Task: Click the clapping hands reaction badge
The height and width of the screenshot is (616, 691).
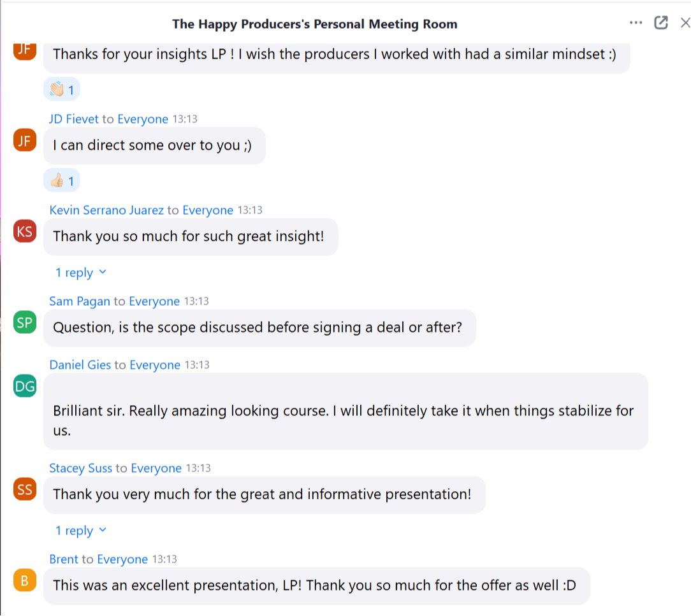Action: tap(62, 90)
